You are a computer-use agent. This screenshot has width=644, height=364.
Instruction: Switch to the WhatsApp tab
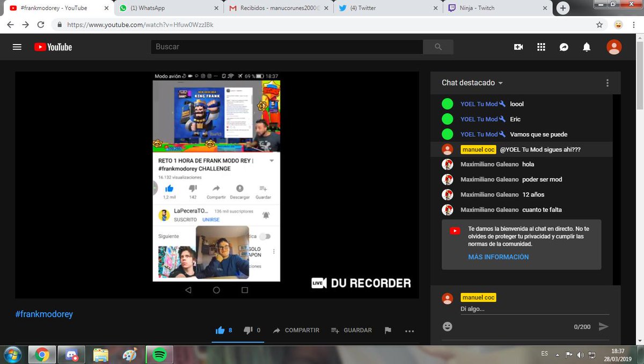pyautogui.click(x=169, y=8)
